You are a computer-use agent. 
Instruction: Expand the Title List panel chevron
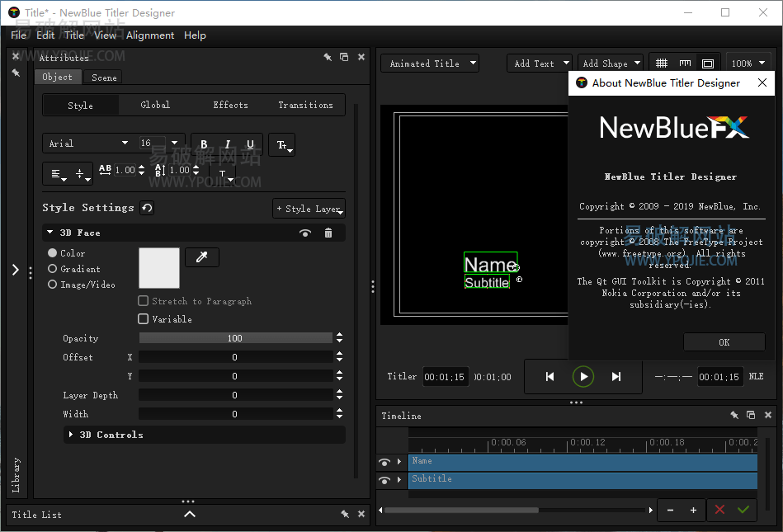pos(190,514)
